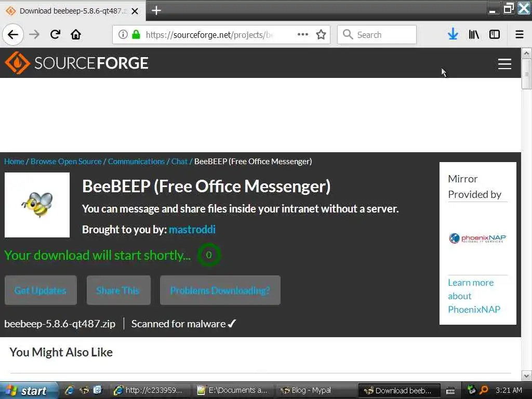The height and width of the screenshot is (399, 532).
Task: Open a new tab with the plus button
Action: tap(156, 10)
